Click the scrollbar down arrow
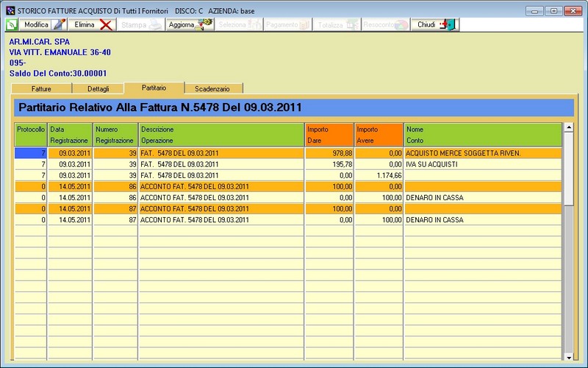 (568, 357)
